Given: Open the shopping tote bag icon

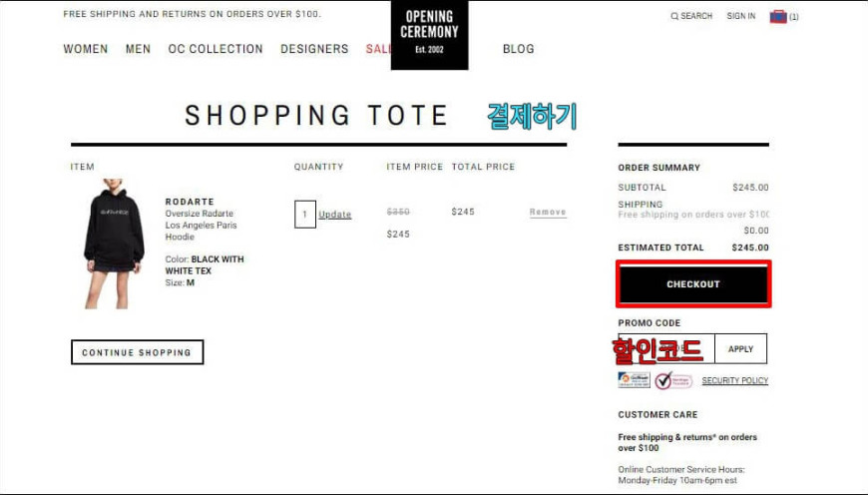Looking at the screenshot, I should (778, 17).
